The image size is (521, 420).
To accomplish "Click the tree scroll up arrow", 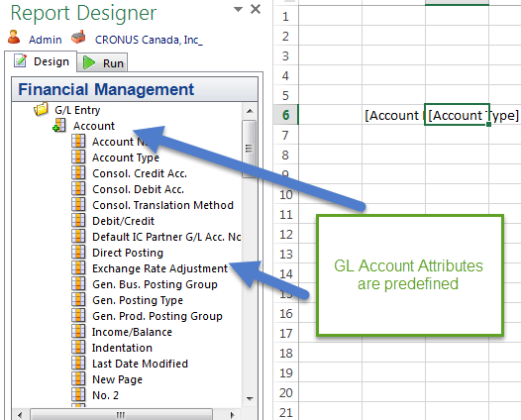I will coord(250,111).
